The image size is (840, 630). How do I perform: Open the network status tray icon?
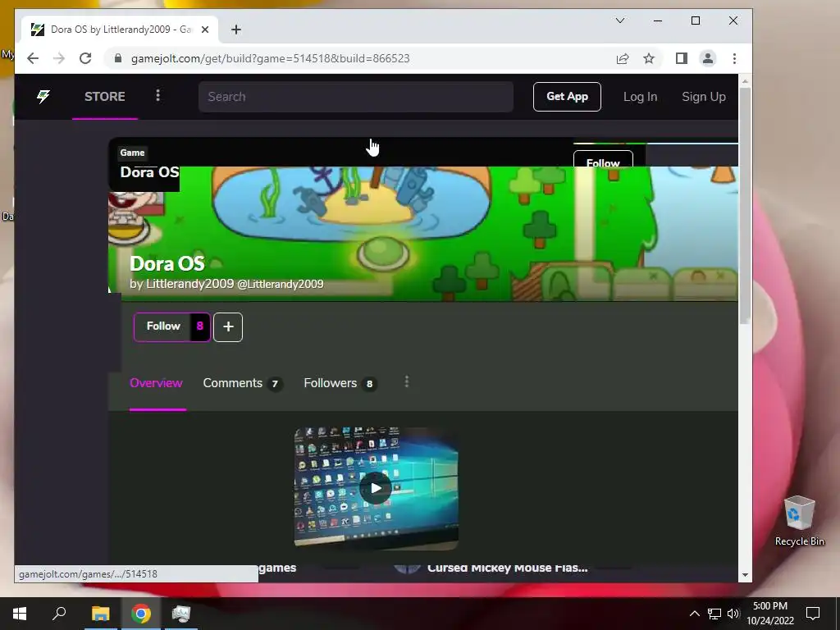coord(714,614)
